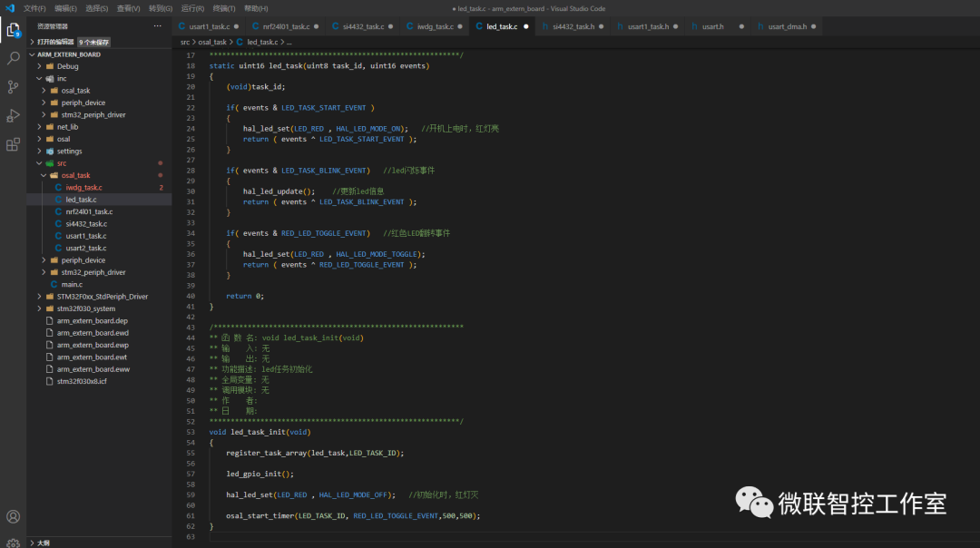Open the Search view icon
The height and width of the screenshot is (548, 980).
[14, 58]
